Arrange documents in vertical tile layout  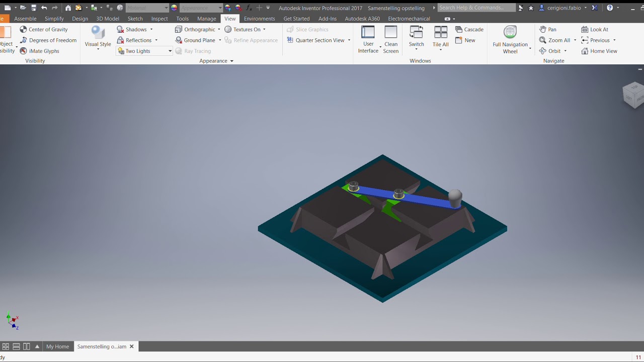tap(27, 346)
